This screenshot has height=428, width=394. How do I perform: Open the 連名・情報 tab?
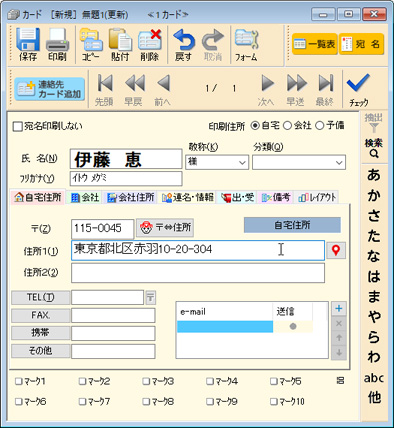(x=188, y=197)
